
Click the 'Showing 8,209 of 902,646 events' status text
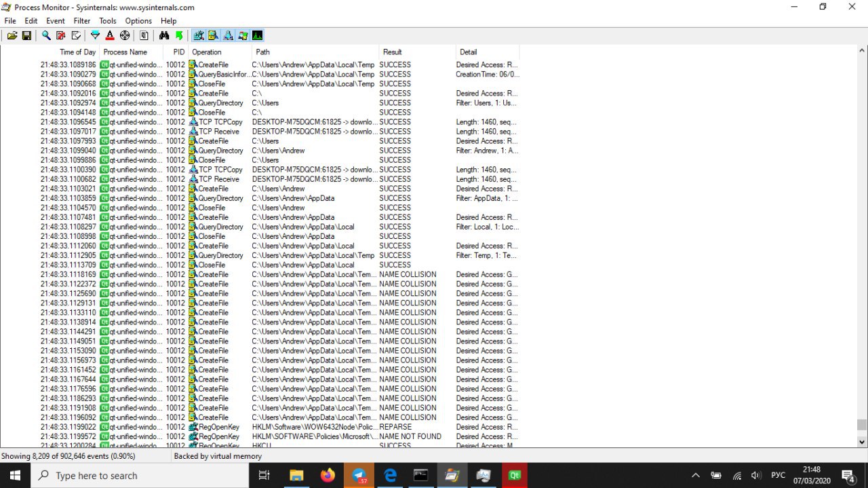point(68,456)
